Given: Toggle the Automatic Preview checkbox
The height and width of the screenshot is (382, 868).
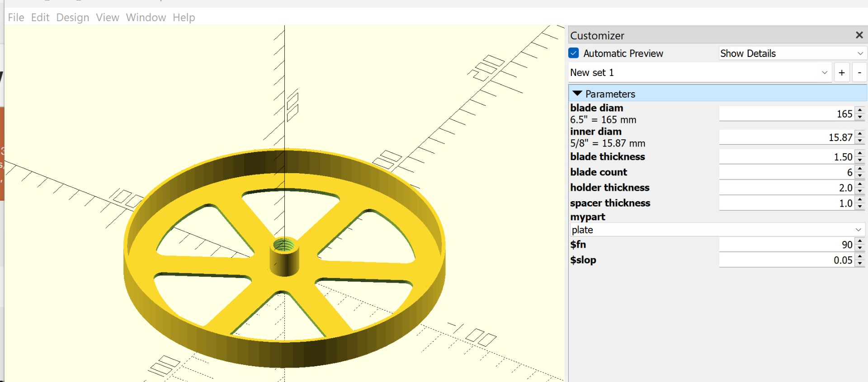Looking at the screenshot, I should [x=574, y=53].
